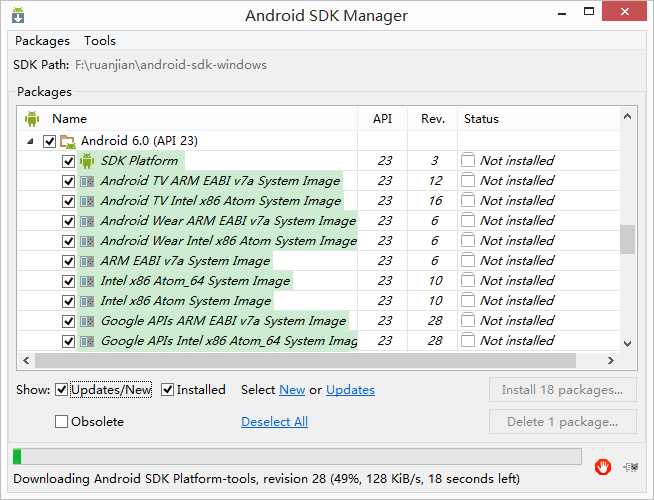Click the Intel x86 Atom System Image icon
654x500 pixels.
click(87, 301)
